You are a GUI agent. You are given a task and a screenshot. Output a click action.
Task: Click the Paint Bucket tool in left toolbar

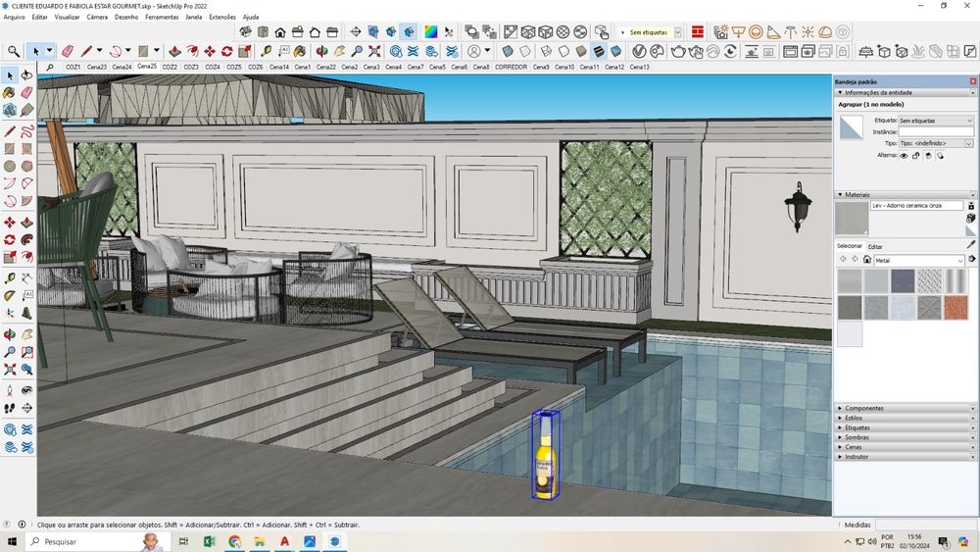click(x=10, y=93)
